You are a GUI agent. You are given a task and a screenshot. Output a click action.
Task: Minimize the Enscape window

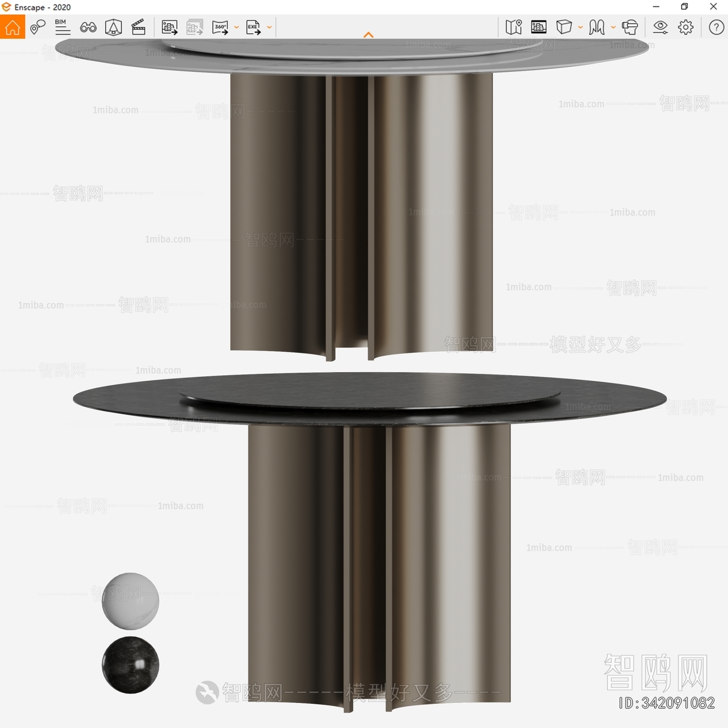tap(656, 7)
